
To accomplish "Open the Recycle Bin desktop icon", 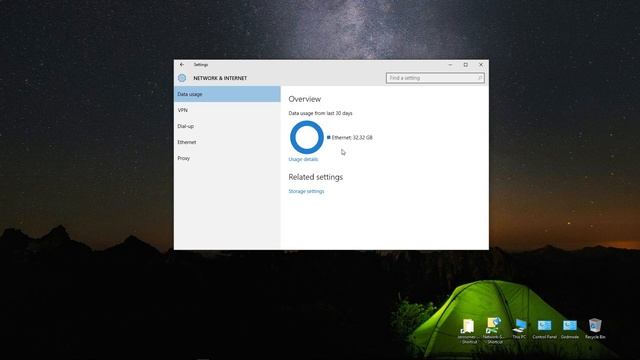I will click(x=595, y=329).
